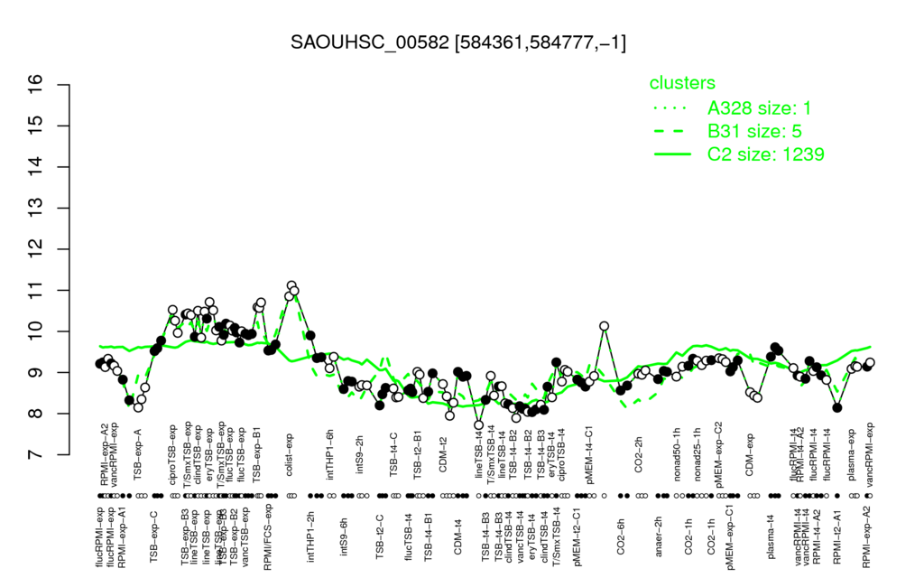Click the dotted line sample for A328
The width and height of the screenshot is (924, 578).
672,108
